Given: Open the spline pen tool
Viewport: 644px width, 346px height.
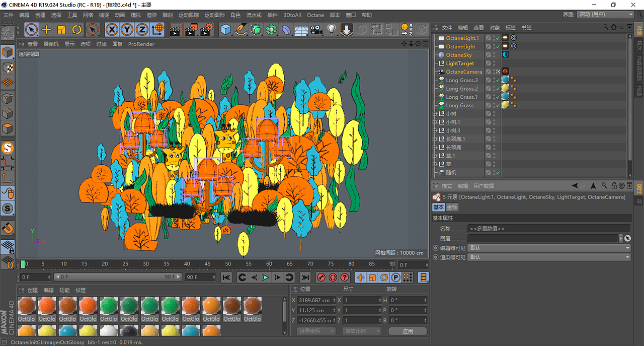Looking at the screenshot, I should click(x=241, y=30).
